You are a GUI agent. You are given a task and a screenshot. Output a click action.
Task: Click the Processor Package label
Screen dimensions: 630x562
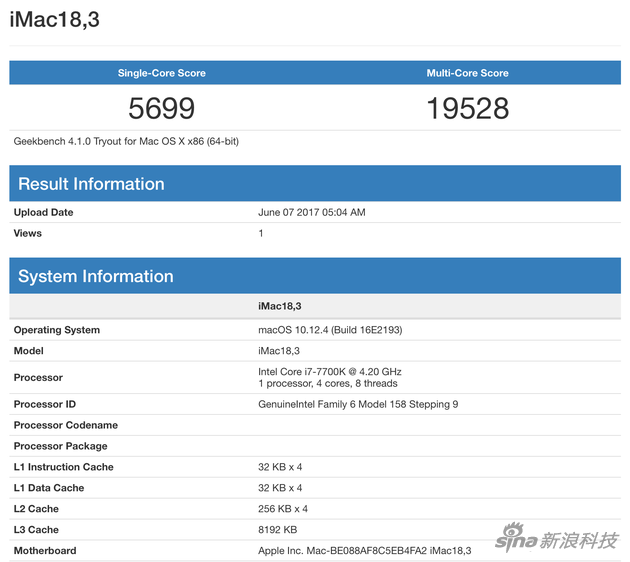[x=61, y=446]
